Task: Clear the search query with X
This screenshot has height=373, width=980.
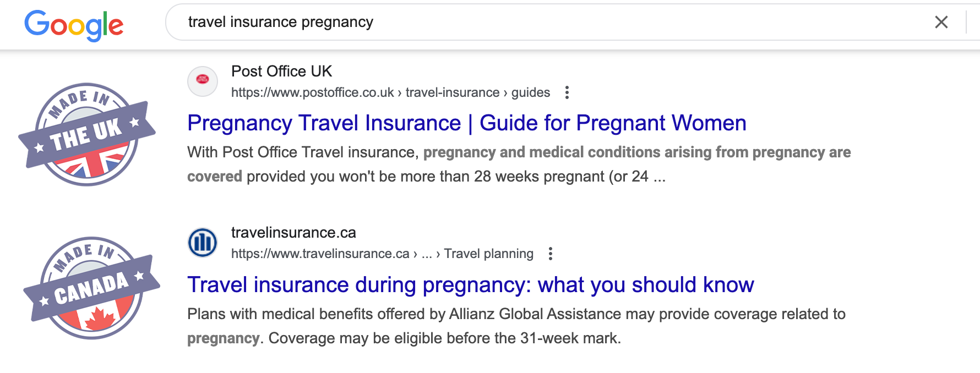Action: click(x=941, y=22)
